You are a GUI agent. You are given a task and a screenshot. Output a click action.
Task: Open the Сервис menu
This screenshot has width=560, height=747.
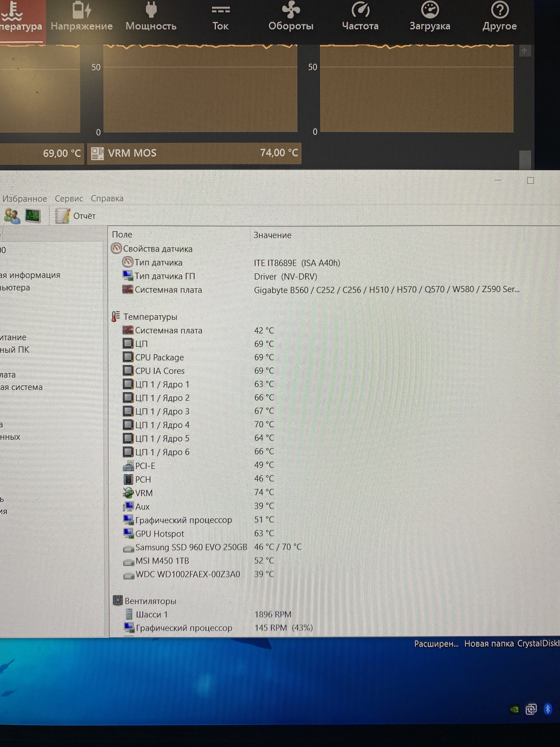(x=69, y=198)
